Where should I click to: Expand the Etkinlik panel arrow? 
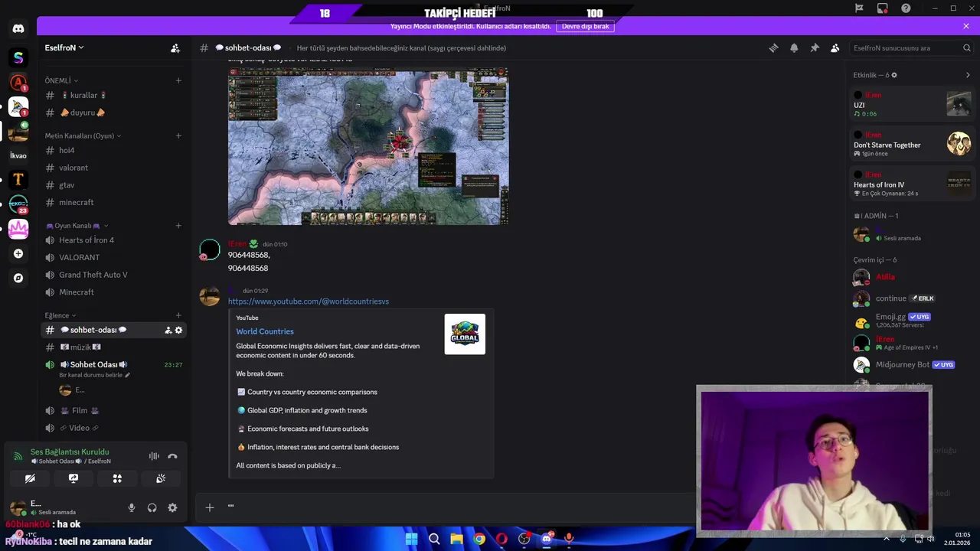pos(968,75)
